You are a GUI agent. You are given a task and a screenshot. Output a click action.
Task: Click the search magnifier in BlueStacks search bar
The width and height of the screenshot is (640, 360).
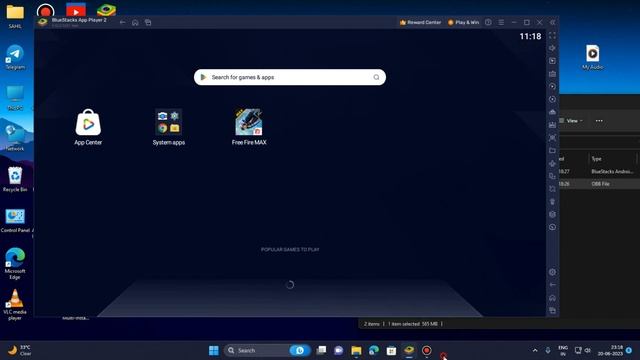point(376,77)
